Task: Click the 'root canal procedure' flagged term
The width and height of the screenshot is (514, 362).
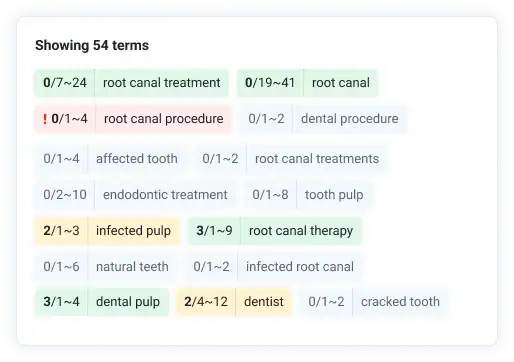Action: (133, 119)
